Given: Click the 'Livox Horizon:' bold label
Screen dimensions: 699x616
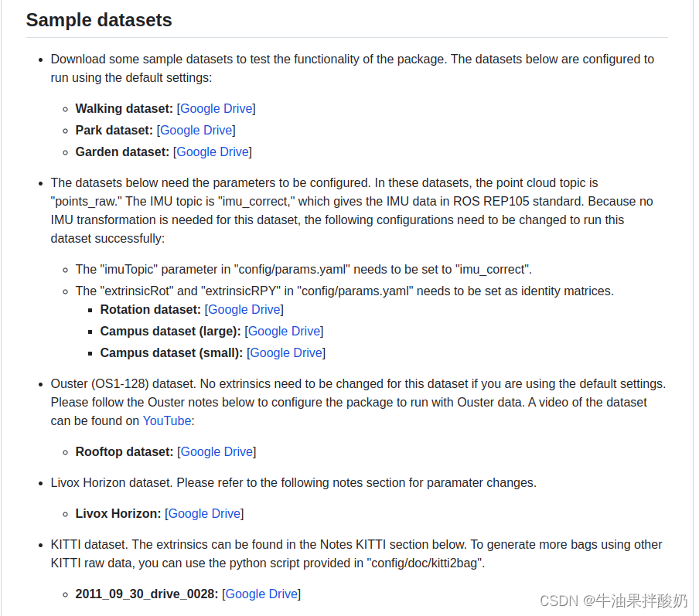Looking at the screenshot, I should 118,514.
